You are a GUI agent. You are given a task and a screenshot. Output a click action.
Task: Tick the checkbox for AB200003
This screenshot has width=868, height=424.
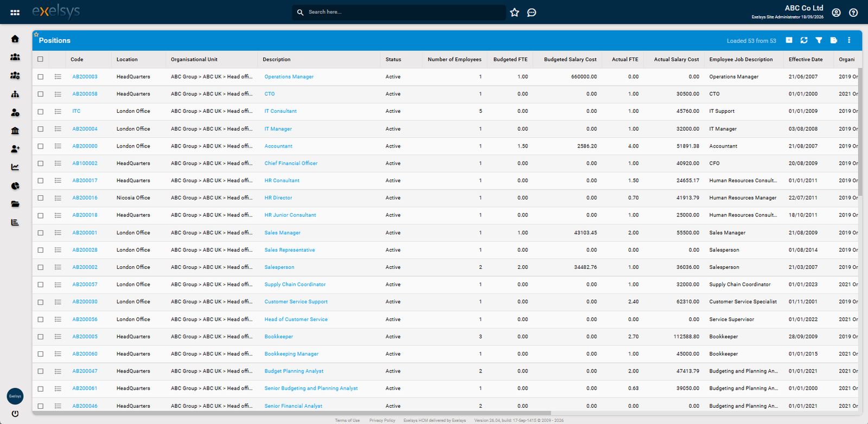click(x=40, y=77)
